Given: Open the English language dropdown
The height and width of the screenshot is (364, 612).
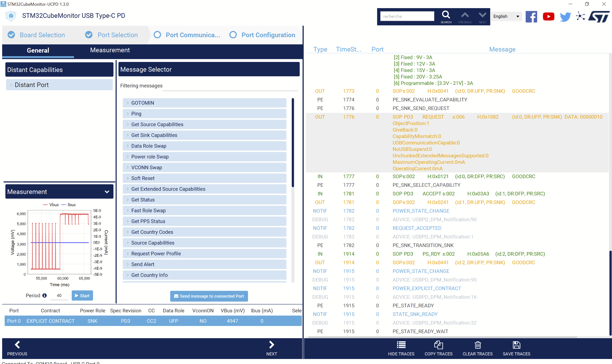Looking at the screenshot, I should coord(506,17).
